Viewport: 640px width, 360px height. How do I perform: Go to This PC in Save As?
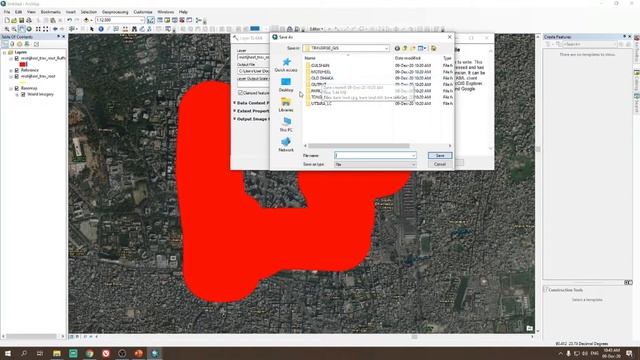[286, 124]
